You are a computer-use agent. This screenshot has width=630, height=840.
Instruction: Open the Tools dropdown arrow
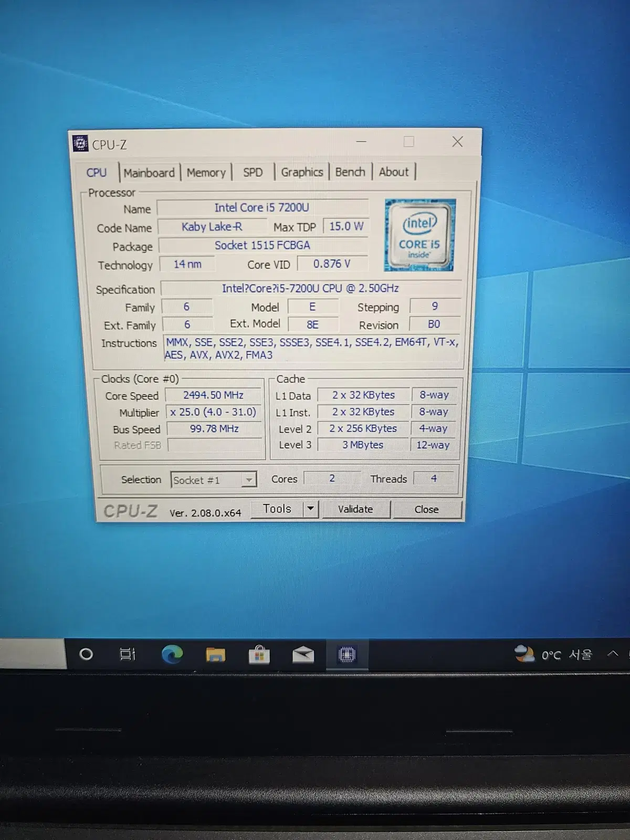[311, 509]
